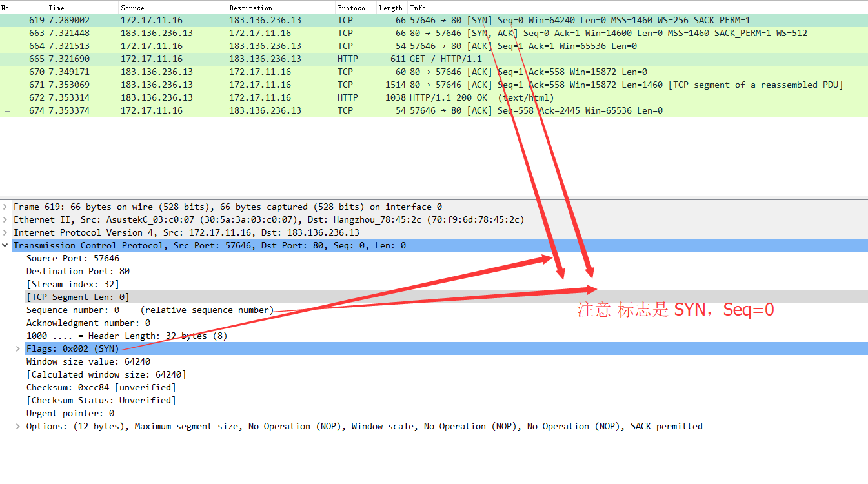This screenshot has width=868, height=484.
Task: Select Checksum Status: Unverified field
Action: (x=101, y=401)
